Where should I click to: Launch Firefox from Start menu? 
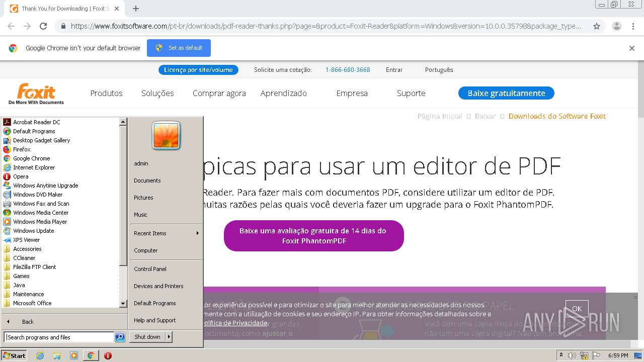(22, 149)
